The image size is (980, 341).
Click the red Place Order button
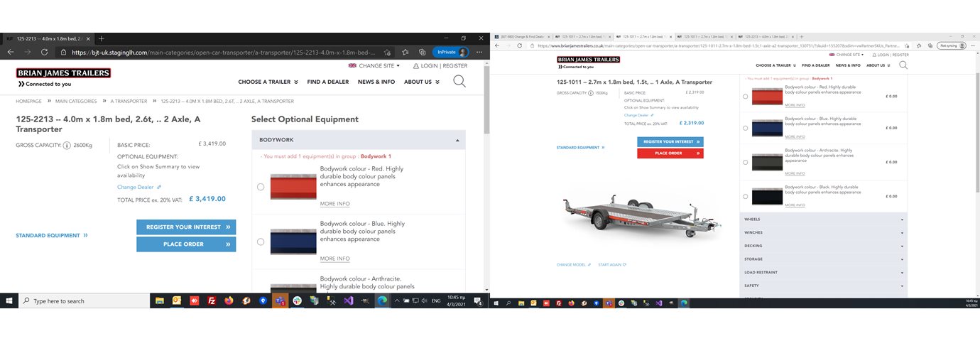[670, 153]
